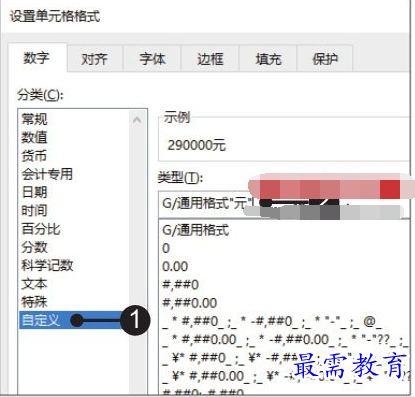Open the 对齐 tab
Image resolution: width=415 pixels, height=397 pixels.
point(95,59)
